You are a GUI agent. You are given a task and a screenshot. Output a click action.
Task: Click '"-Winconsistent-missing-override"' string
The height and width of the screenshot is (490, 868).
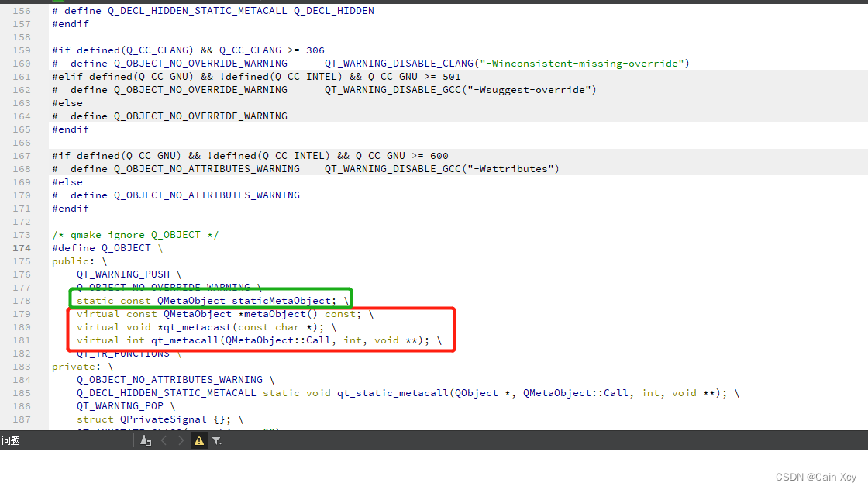[581, 63]
